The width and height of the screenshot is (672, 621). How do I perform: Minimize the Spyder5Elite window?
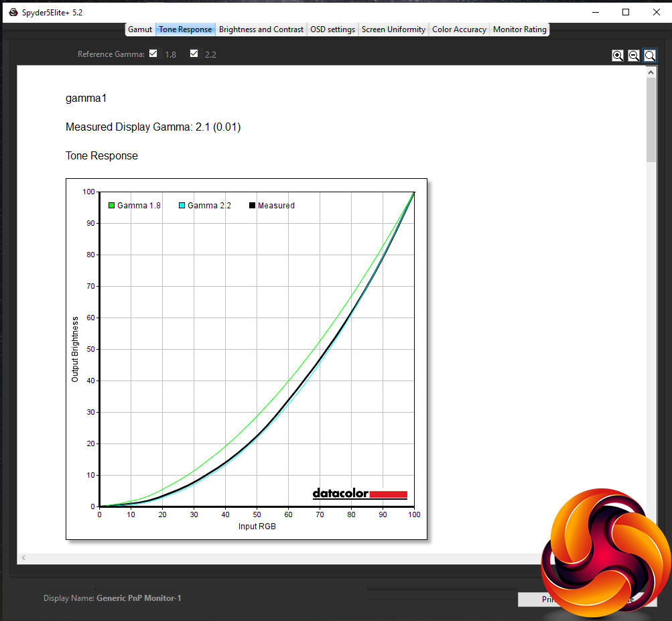tap(595, 12)
